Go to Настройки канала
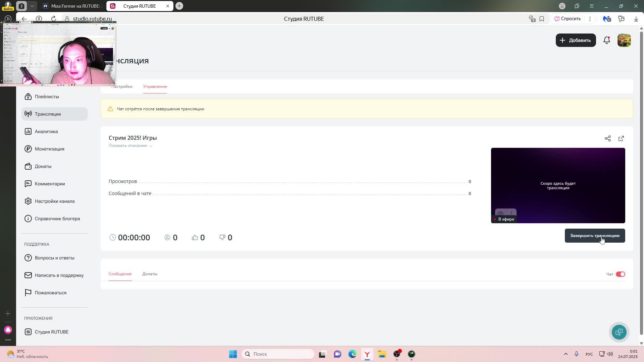 [x=54, y=201]
